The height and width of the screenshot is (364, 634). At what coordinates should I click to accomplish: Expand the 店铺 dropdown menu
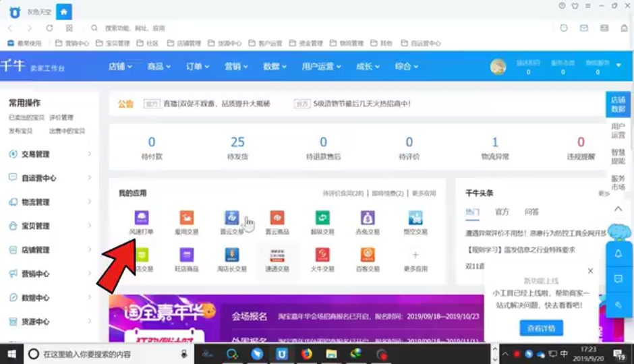(120, 66)
